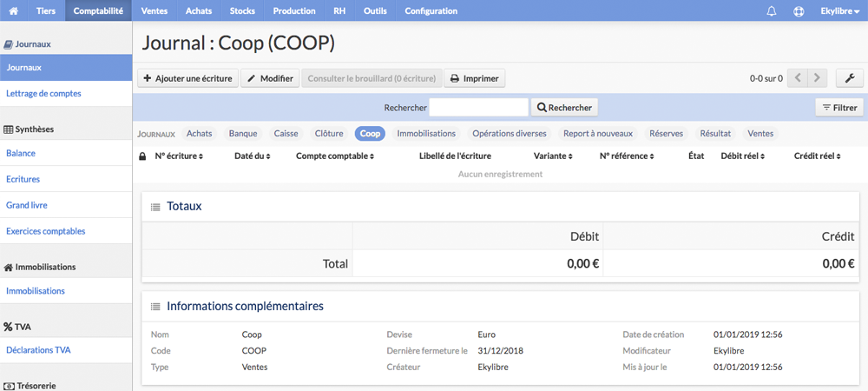Select the Réserves journal tab

(x=667, y=134)
